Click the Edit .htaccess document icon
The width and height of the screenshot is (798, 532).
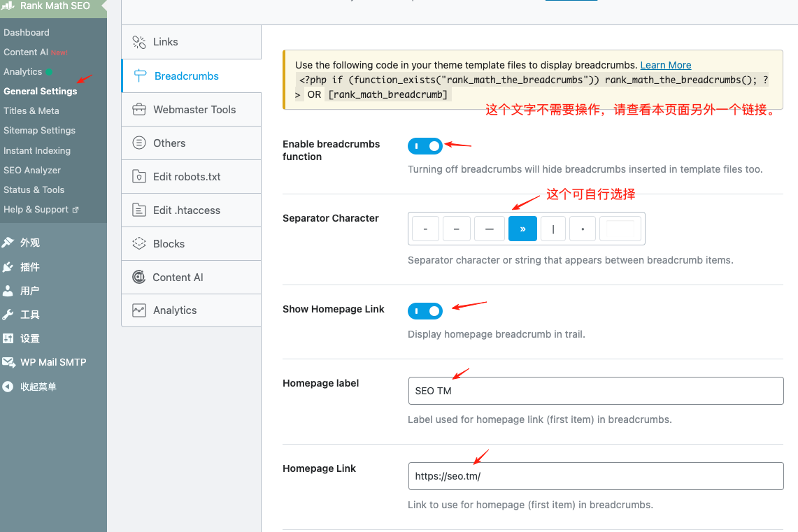pyautogui.click(x=139, y=210)
